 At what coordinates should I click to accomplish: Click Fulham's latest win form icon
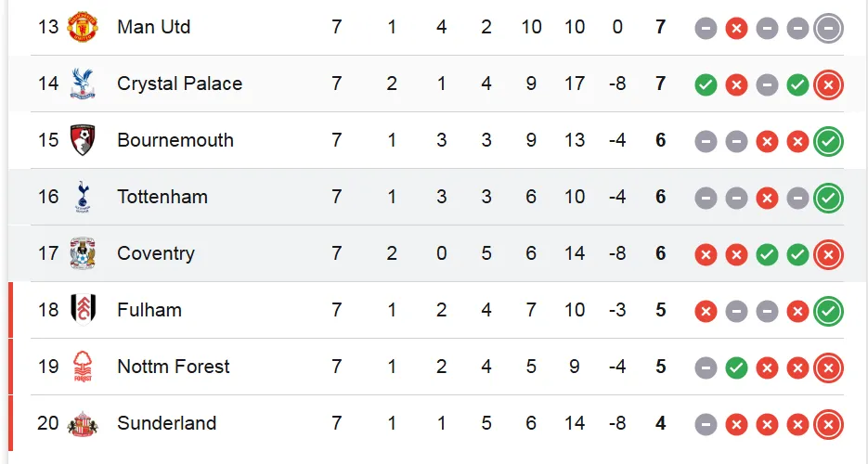[x=828, y=312]
